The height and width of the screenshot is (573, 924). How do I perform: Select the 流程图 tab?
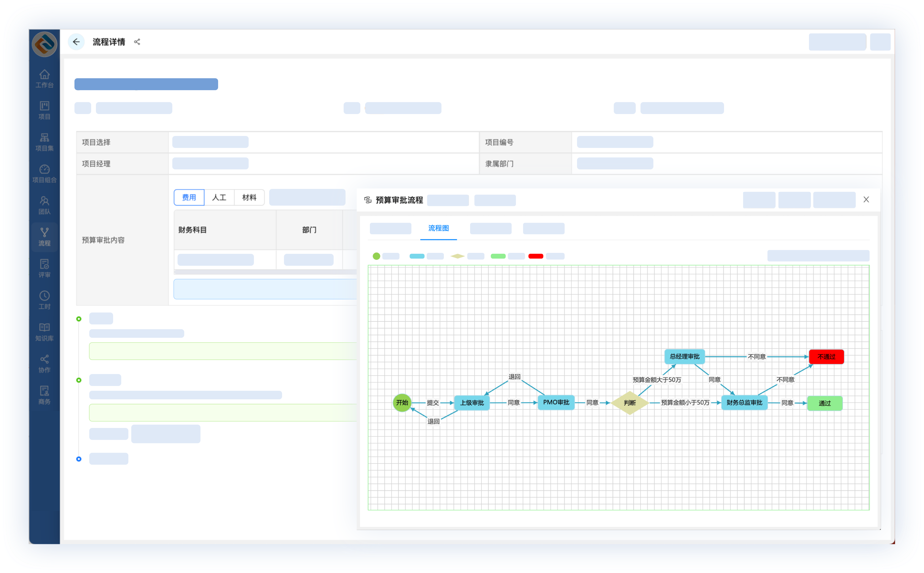[x=438, y=228]
